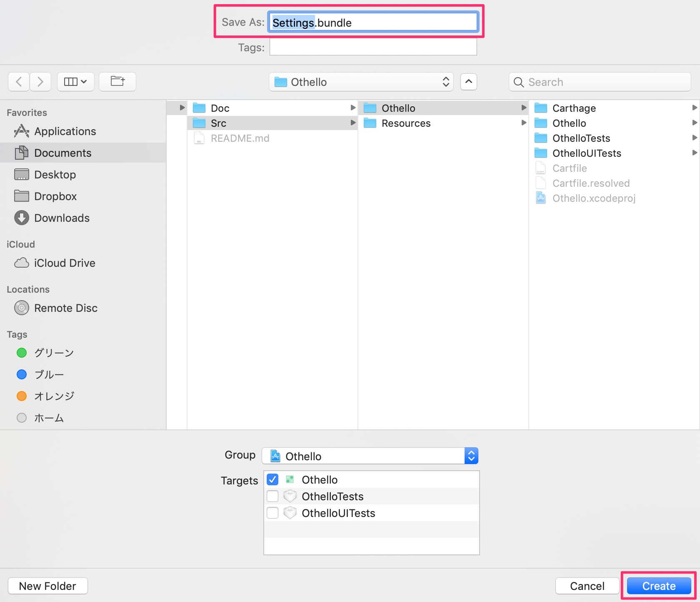Enable the OthelloTests target
This screenshot has height=602, width=700.
tap(272, 496)
